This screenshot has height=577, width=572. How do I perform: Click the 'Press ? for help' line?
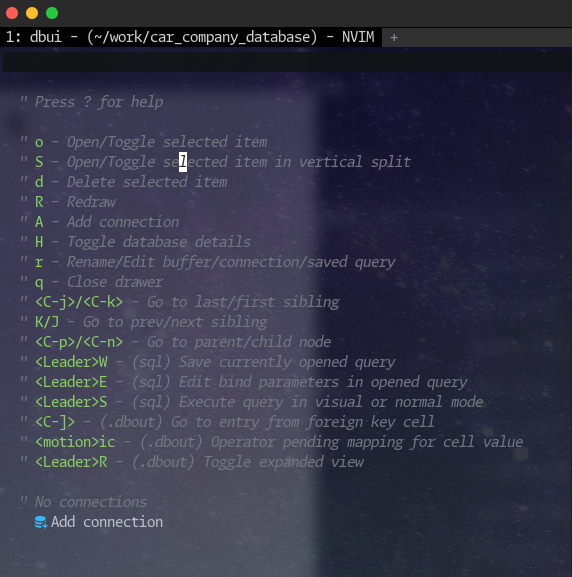coord(92,102)
